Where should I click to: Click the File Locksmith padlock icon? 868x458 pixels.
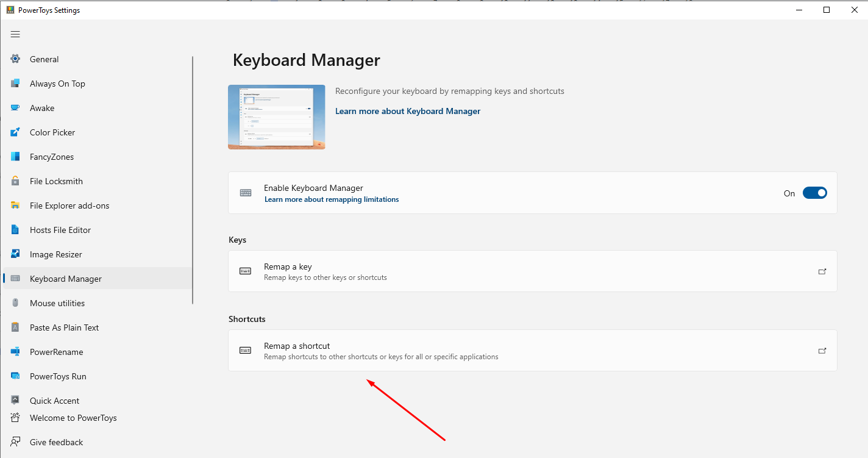[x=15, y=181]
